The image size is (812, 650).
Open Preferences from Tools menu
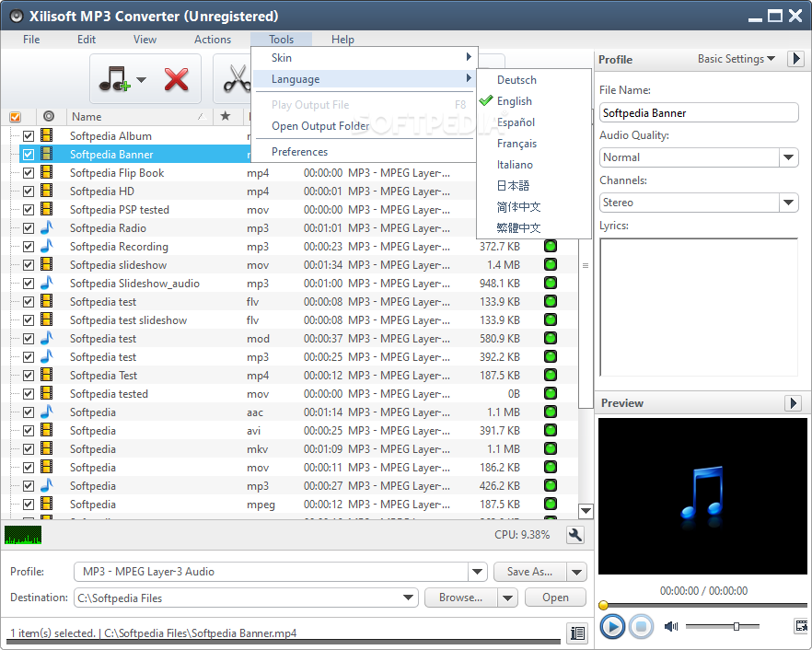(364, 152)
